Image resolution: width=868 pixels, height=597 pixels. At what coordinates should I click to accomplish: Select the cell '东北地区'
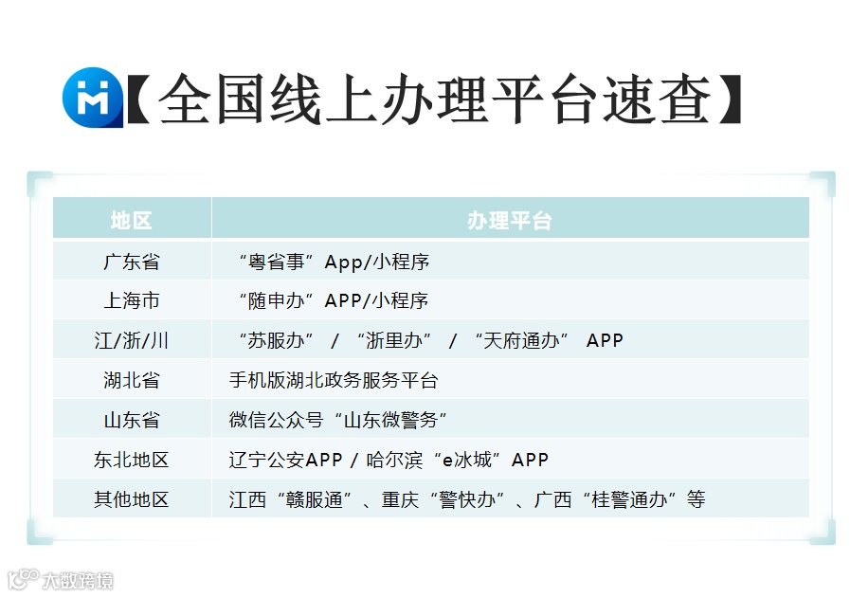(x=132, y=460)
